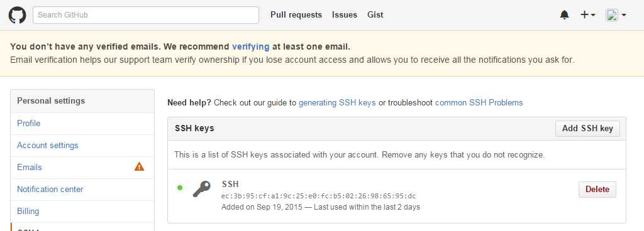
Task: Click the GitHub Octocat logo
Action: pos(17,15)
